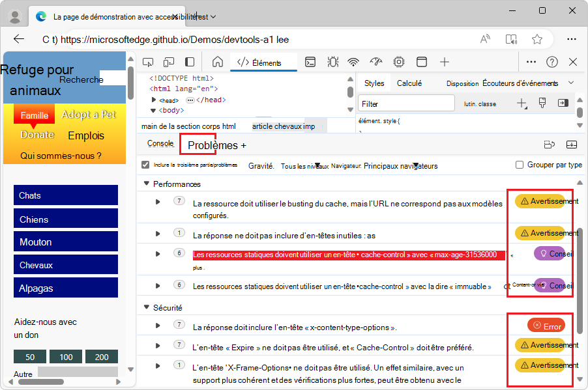Toggle the third-party issues checkbox
Viewport: 588px width, 390px height.
coord(145,165)
